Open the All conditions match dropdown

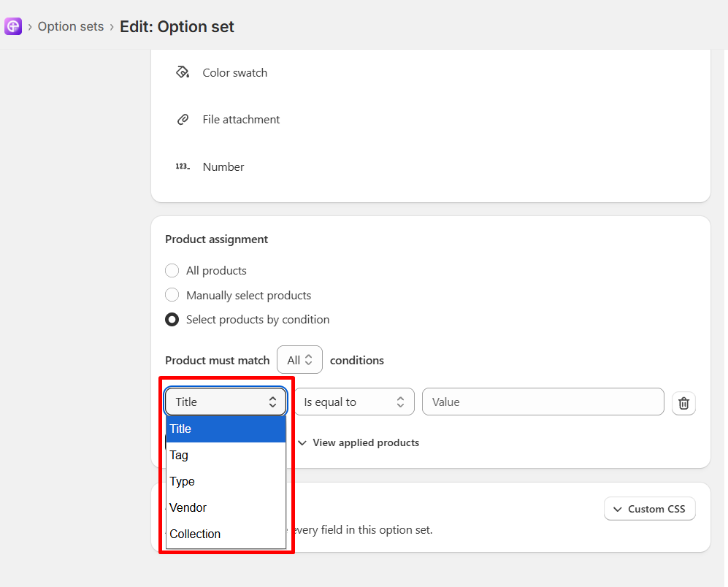click(299, 360)
